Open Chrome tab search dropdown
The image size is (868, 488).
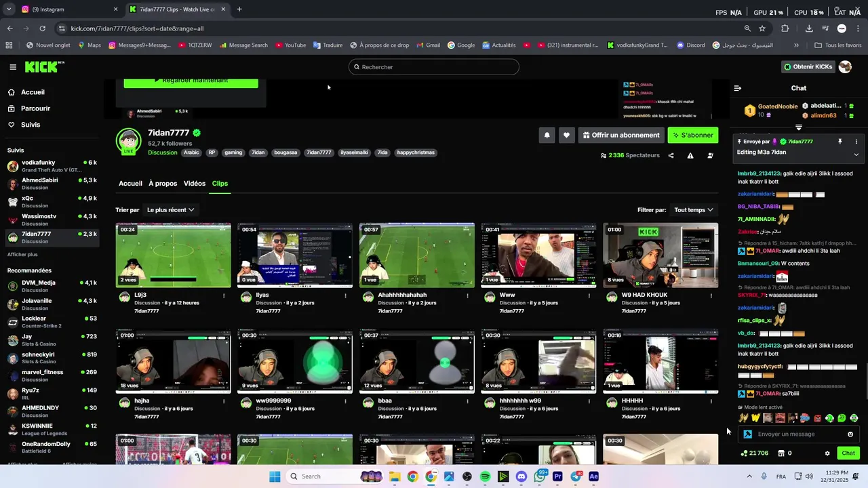(x=9, y=9)
